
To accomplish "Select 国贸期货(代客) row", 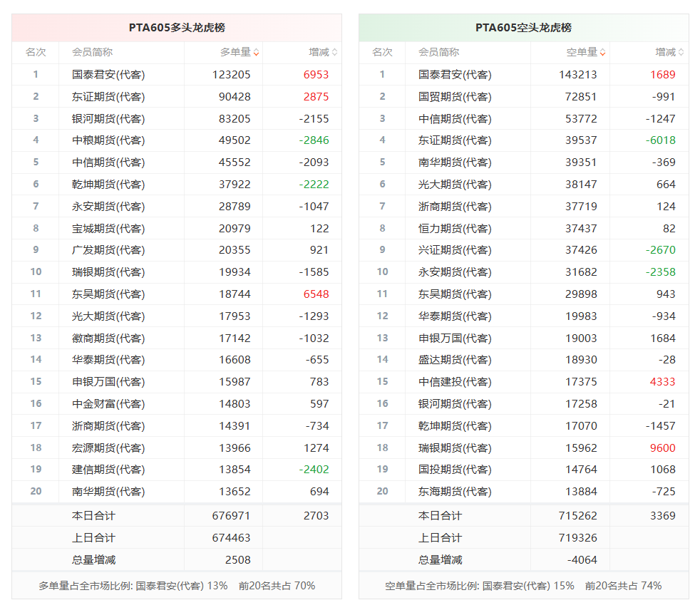I will click(x=524, y=97).
